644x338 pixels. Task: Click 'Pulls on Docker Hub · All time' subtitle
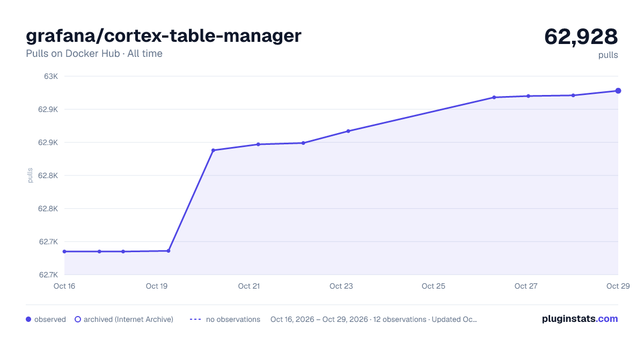(94, 54)
